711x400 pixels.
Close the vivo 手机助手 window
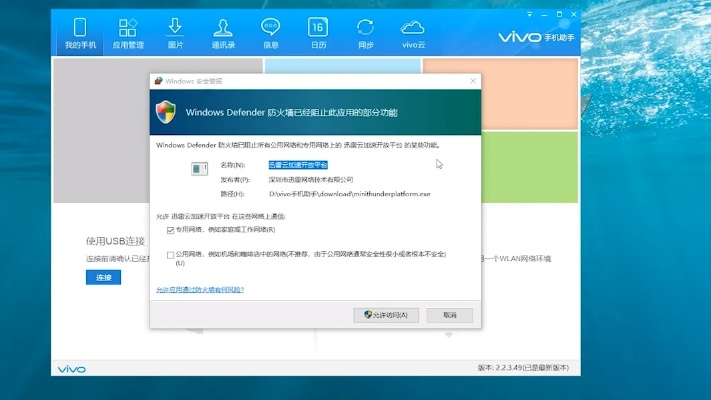(574, 15)
